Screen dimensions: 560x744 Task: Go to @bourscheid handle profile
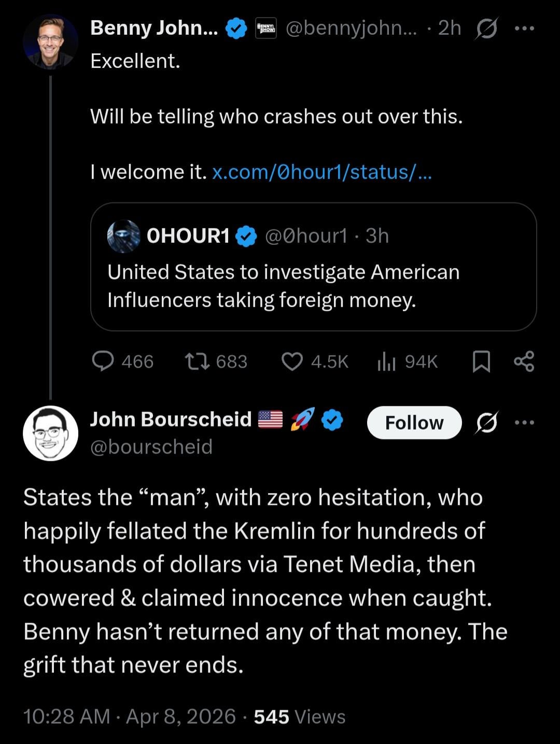click(x=151, y=447)
